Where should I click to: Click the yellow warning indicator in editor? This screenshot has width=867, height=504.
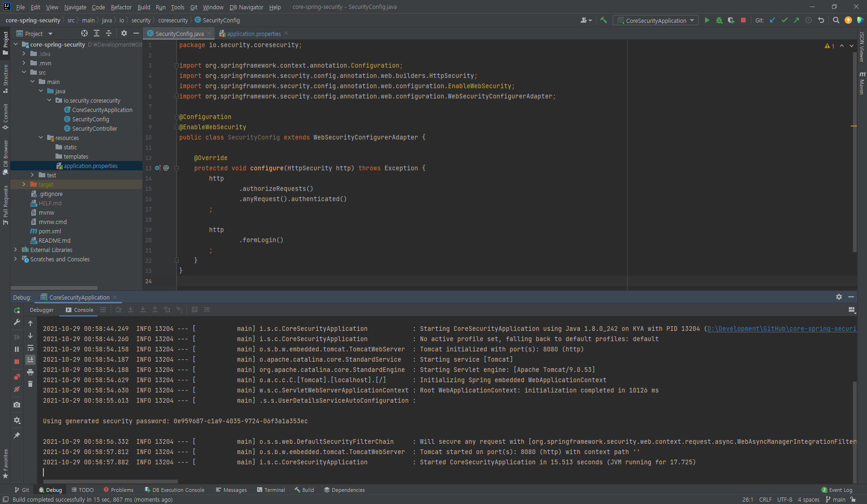(x=829, y=46)
